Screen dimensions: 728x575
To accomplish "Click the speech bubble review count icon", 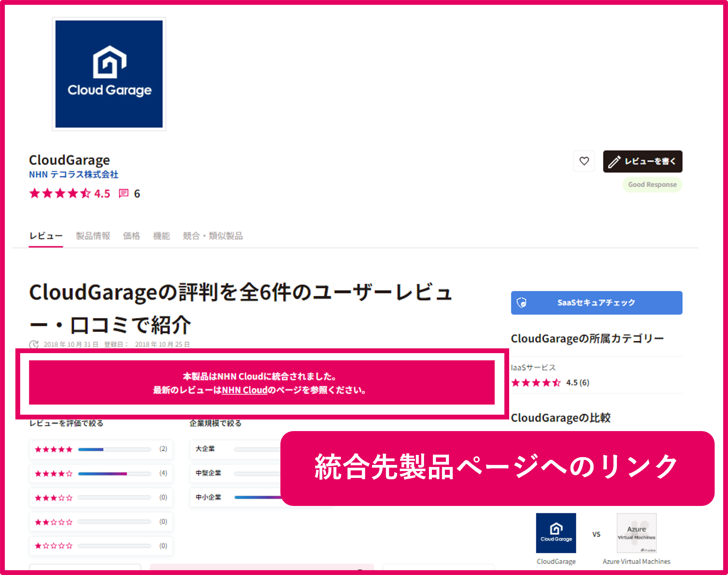I will tap(123, 193).
